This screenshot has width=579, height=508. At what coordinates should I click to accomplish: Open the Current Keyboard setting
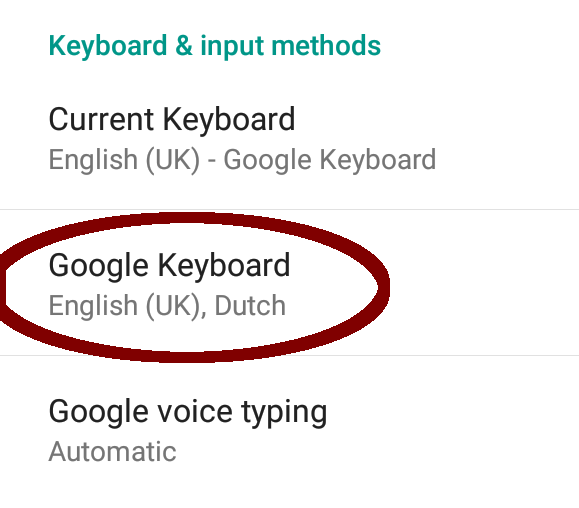point(290,139)
